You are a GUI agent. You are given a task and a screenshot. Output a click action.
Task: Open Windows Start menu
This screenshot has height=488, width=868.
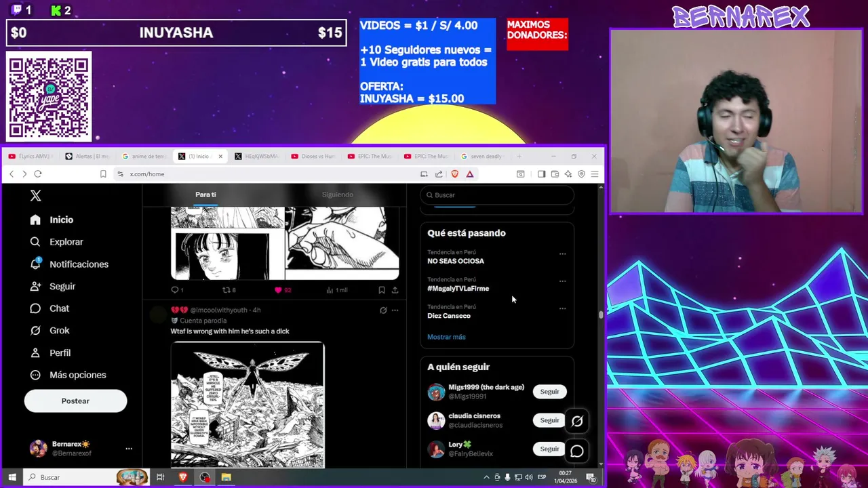click(x=12, y=477)
